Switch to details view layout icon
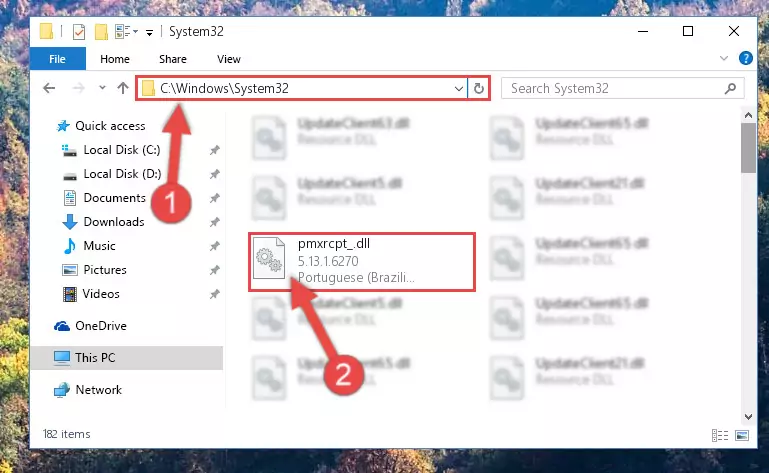Image resolution: width=769 pixels, height=473 pixels. pyautogui.click(x=720, y=435)
